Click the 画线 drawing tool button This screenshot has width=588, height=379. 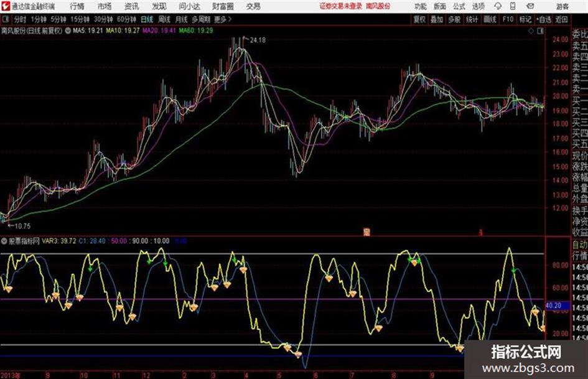coord(490,19)
